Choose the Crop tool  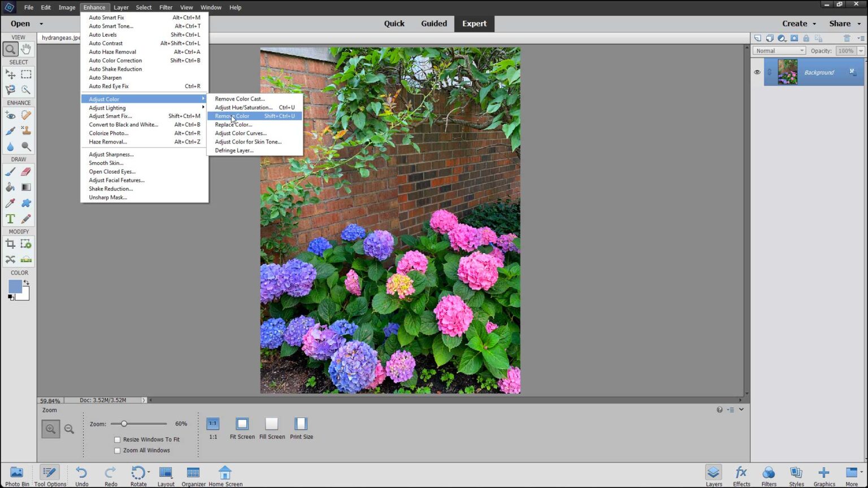point(10,243)
